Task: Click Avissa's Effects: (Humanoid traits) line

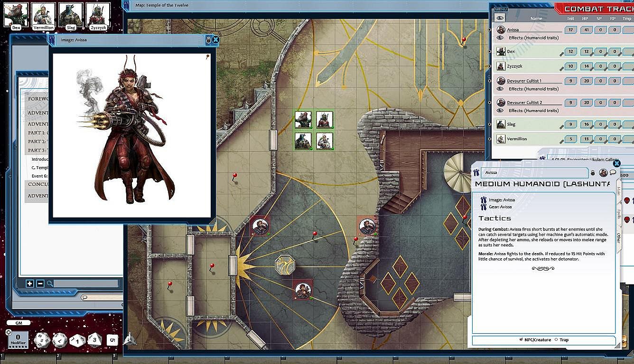Action: click(533, 38)
